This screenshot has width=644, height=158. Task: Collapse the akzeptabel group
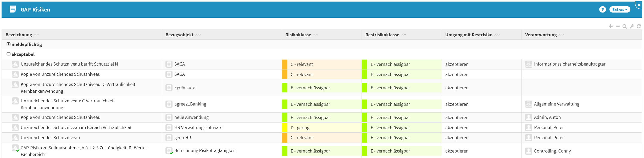click(x=9, y=54)
